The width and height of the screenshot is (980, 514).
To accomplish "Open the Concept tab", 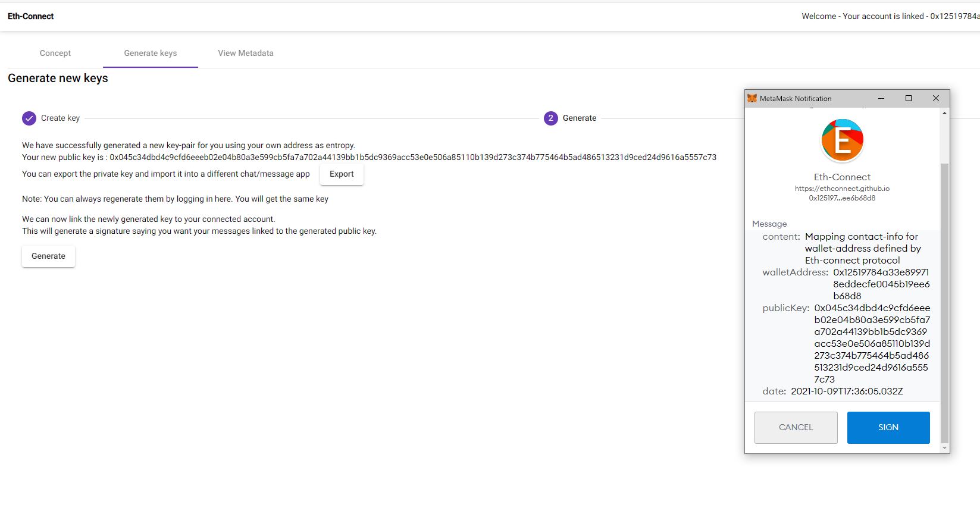I will pos(55,53).
